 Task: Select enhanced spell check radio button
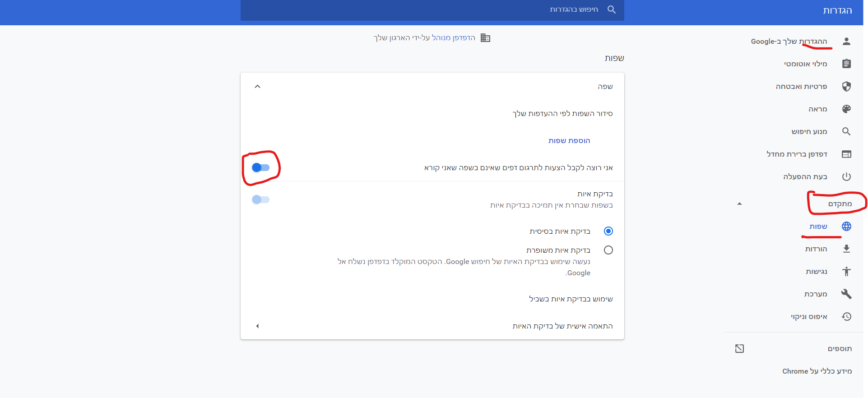click(608, 250)
